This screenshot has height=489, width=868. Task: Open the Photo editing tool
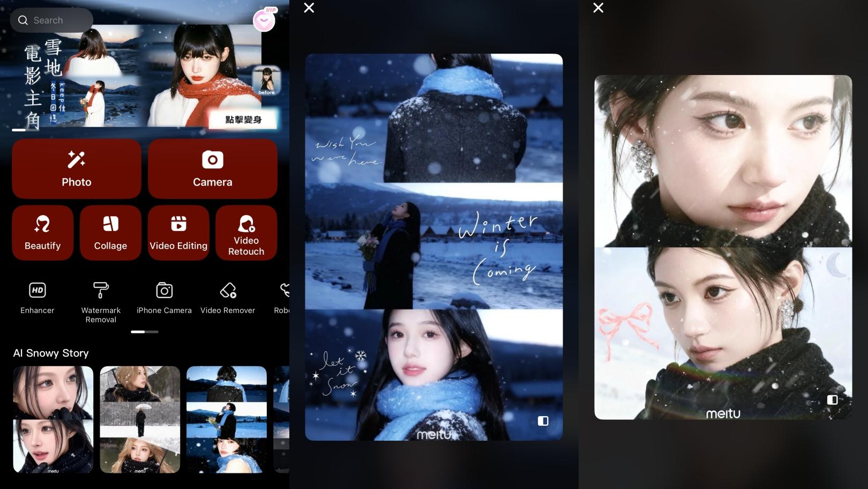coord(77,169)
